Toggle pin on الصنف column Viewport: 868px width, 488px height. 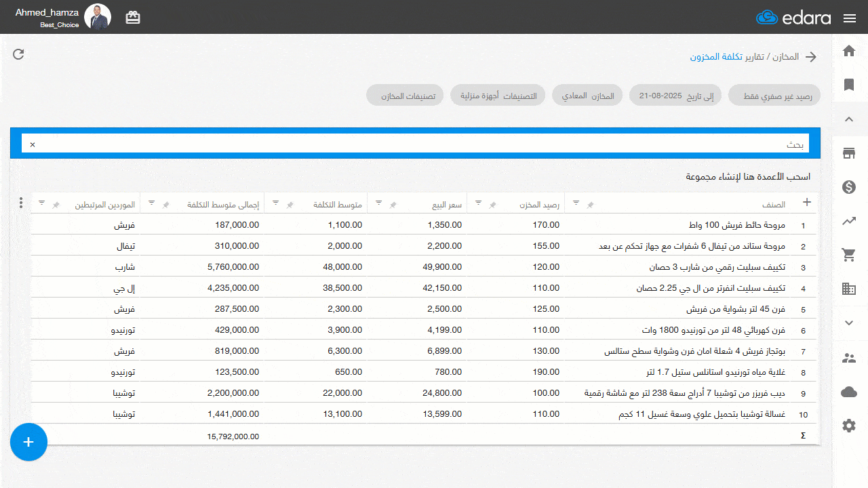[590, 205]
